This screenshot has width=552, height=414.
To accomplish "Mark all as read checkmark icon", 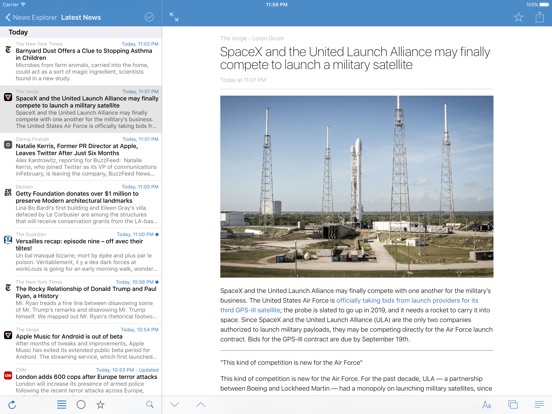I will click(149, 17).
